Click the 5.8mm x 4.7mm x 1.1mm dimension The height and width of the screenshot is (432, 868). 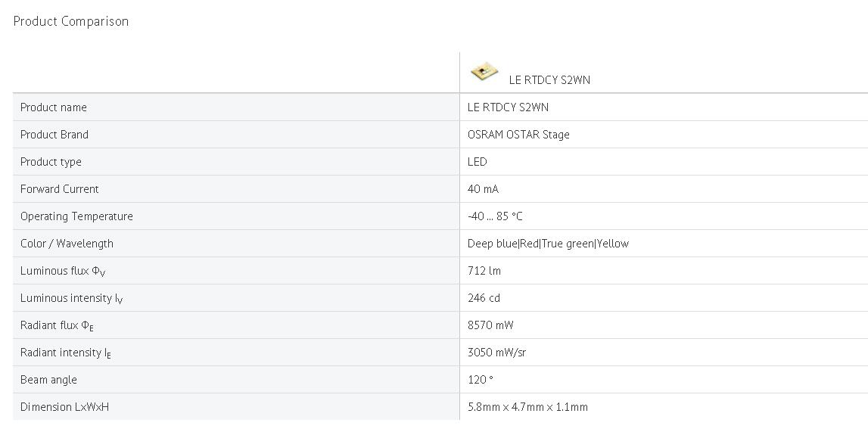tap(527, 407)
